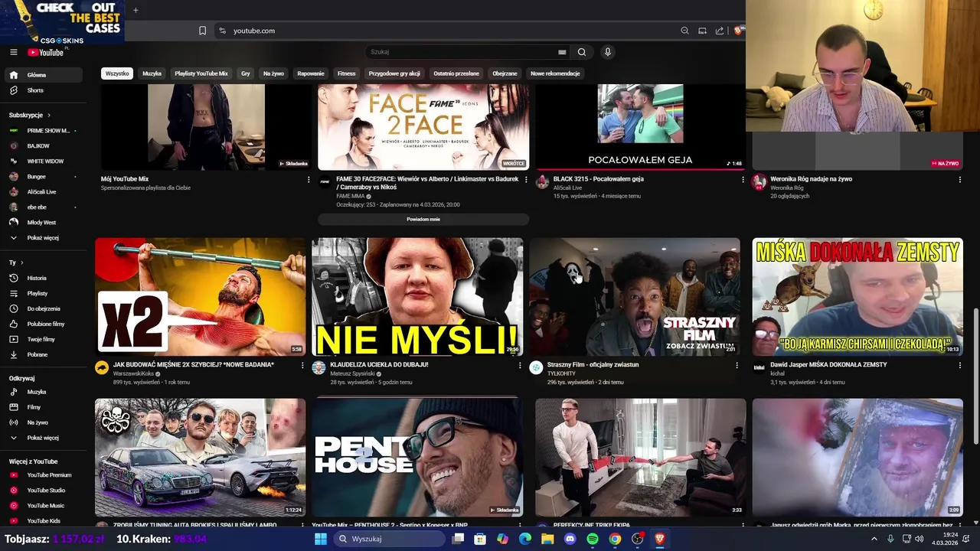Viewport: 980px width, 551px height.
Task: Open the Brave Shields lion icon
Action: (x=738, y=31)
